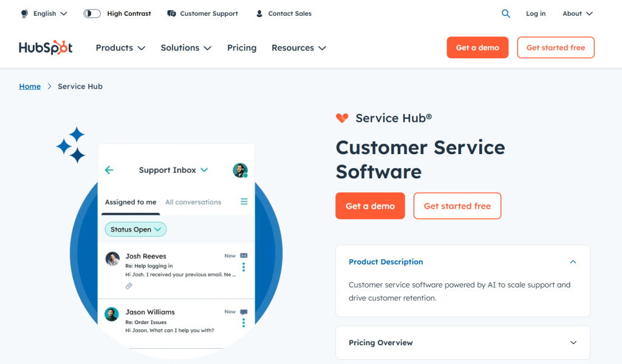This screenshot has height=364, width=622.
Task: Switch to the All conversations tab
Action: (193, 201)
